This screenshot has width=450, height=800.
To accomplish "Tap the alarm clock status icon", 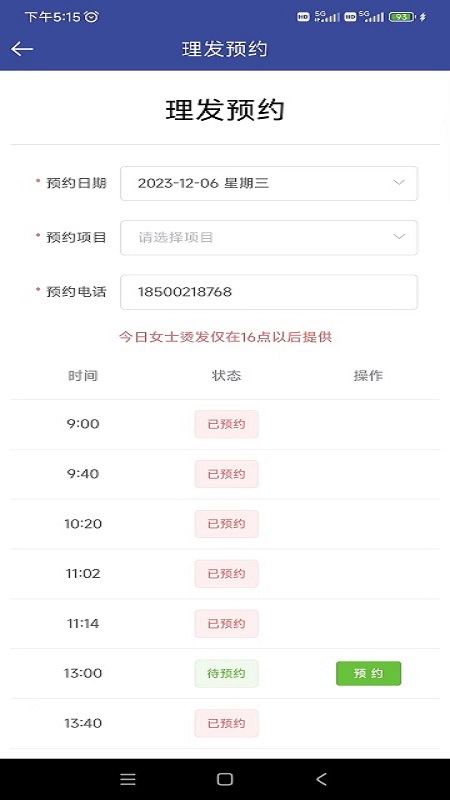I will [x=91, y=17].
